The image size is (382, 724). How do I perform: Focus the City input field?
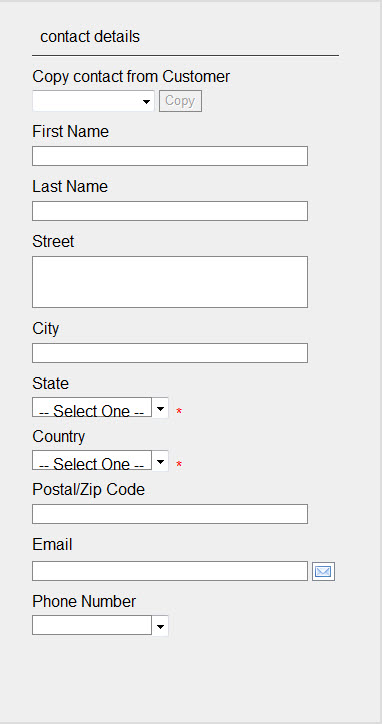pos(170,353)
